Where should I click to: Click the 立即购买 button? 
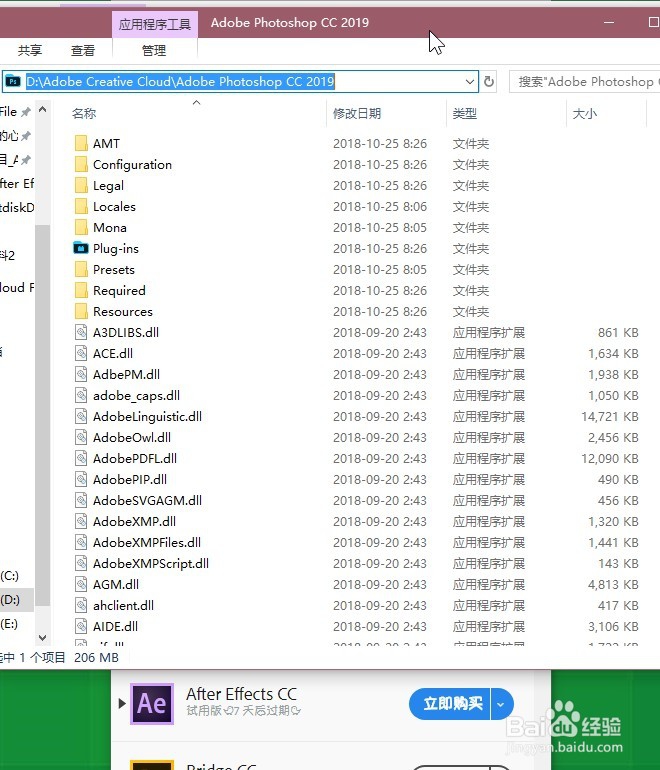tap(452, 704)
